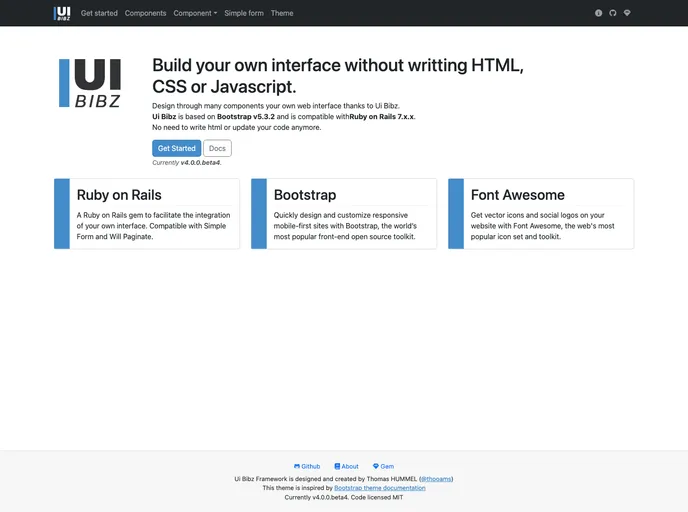Open the Get started menu item

99,13
